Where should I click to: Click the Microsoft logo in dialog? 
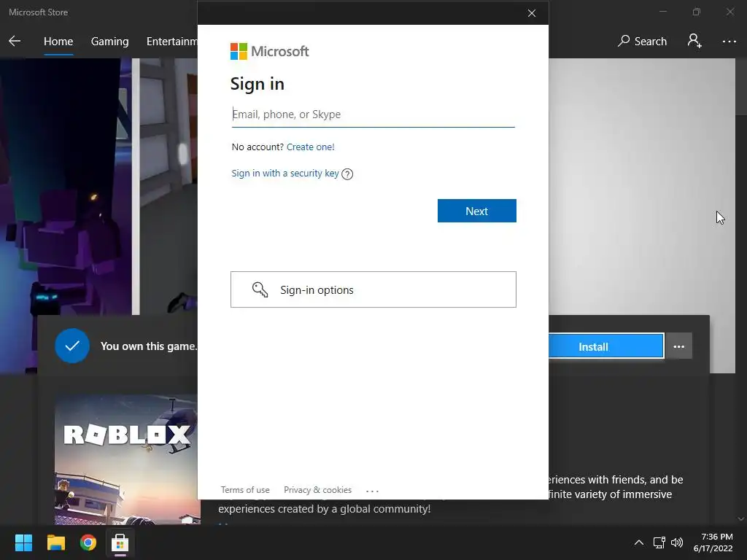click(270, 52)
